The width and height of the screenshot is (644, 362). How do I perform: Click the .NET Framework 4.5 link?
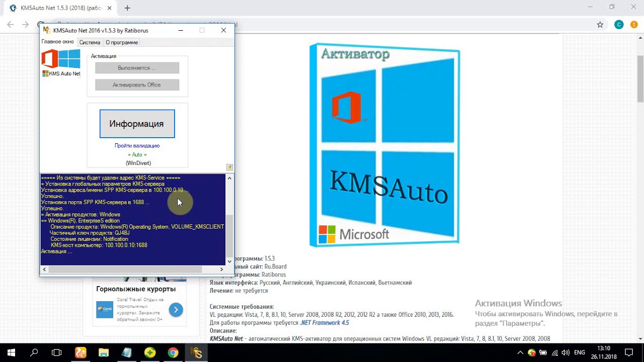click(325, 323)
